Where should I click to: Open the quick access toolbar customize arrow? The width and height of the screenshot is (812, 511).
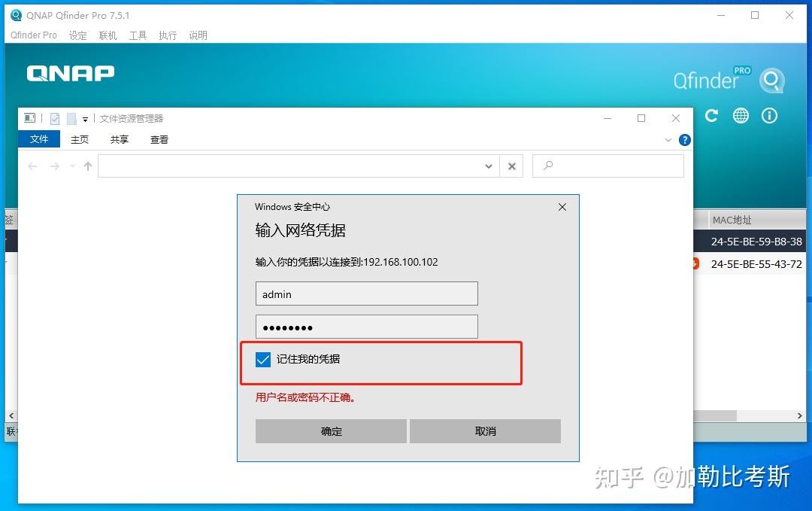[x=85, y=118]
